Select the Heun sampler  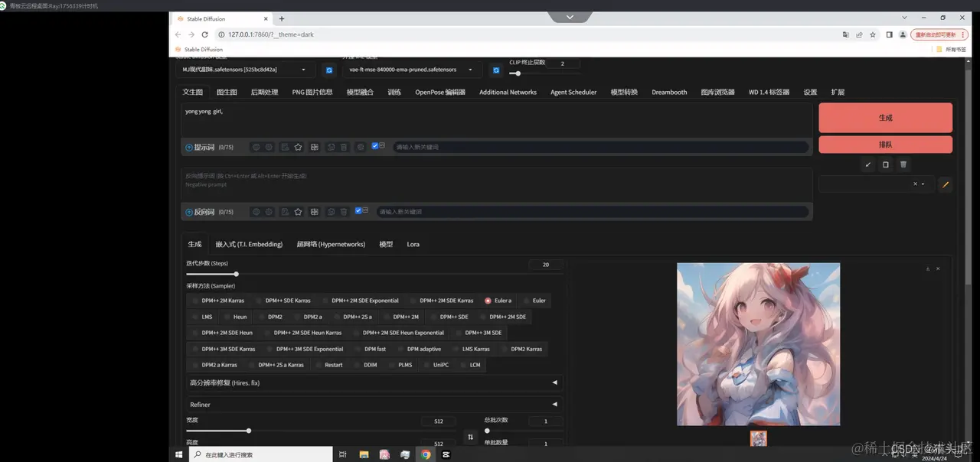click(x=235, y=317)
